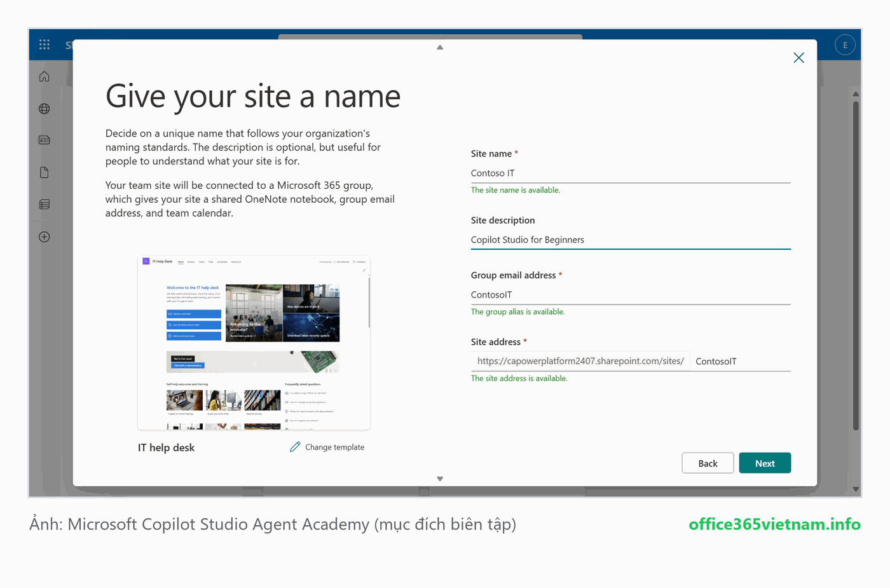Screen dimensions: 890x588
Task: Click the IT help desk template thumbnail
Action: tap(254, 343)
